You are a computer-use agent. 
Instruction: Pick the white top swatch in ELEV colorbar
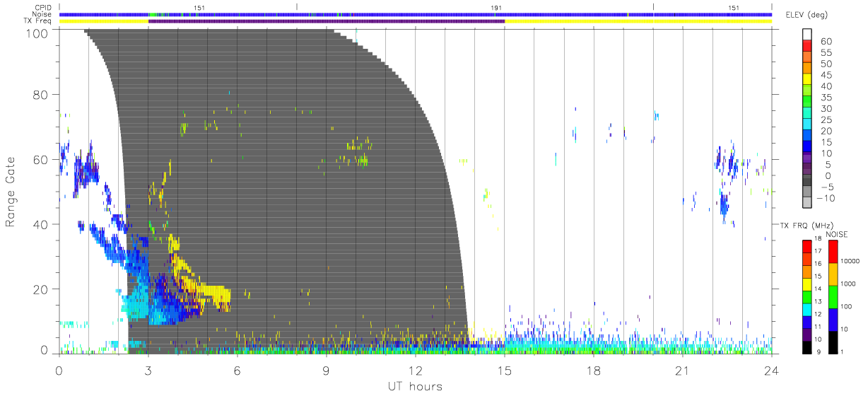pos(809,35)
